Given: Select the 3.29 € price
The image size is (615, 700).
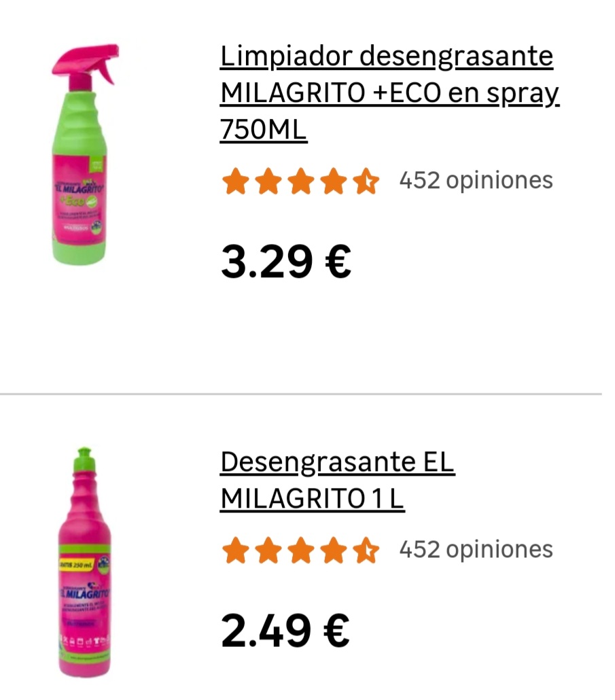Looking at the screenshot, I should (286, 262).
